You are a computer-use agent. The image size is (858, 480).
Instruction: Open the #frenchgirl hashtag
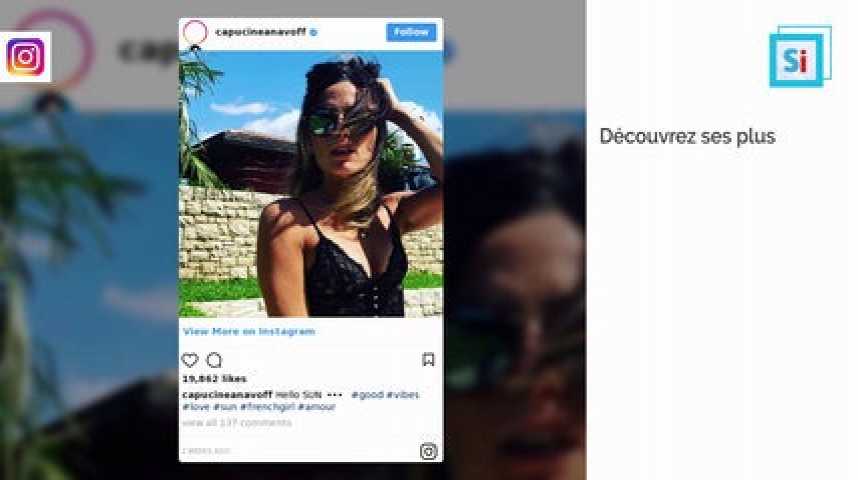coord(268,407)
